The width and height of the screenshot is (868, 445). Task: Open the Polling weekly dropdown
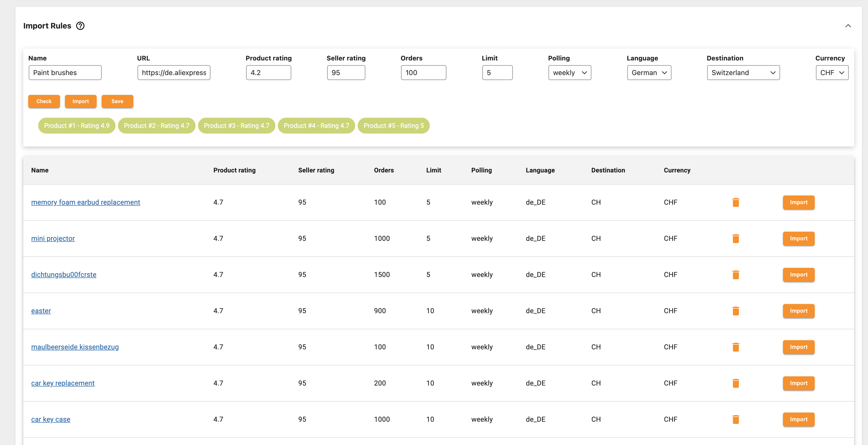pos(570,73)
